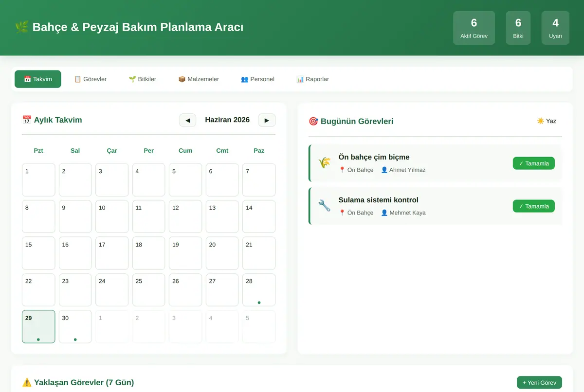
Task: Click the sun icon next to Yaz
Action: pyautogui.click(x=540, y=121)
